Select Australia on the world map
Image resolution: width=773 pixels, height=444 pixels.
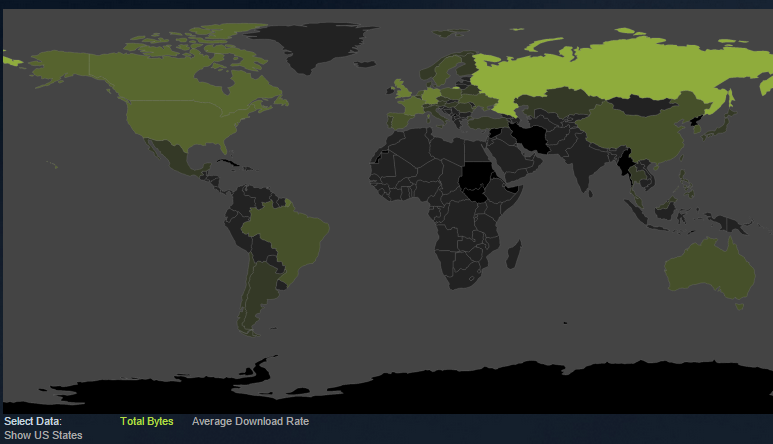point(710,271)
